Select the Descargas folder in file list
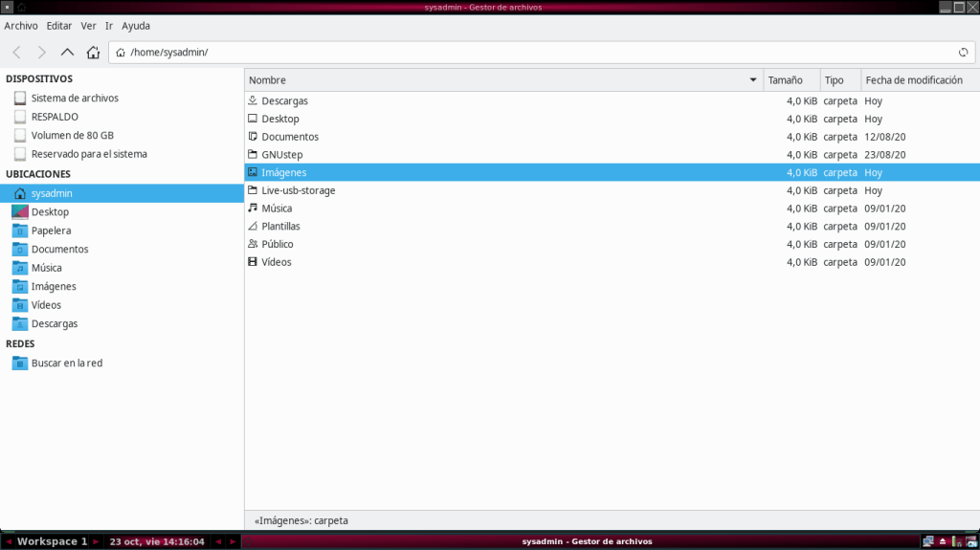Screen dimensions: 980x550 click(284, 101)
